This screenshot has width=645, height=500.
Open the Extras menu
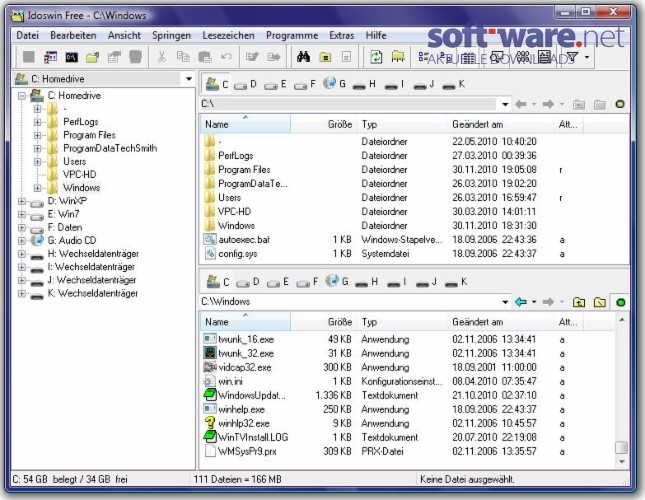(x=341, y=35)
